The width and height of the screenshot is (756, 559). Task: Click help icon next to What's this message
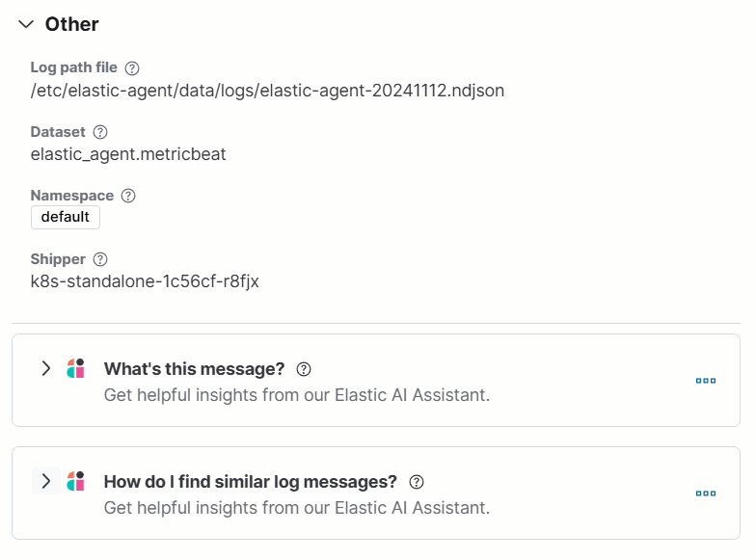304,369
